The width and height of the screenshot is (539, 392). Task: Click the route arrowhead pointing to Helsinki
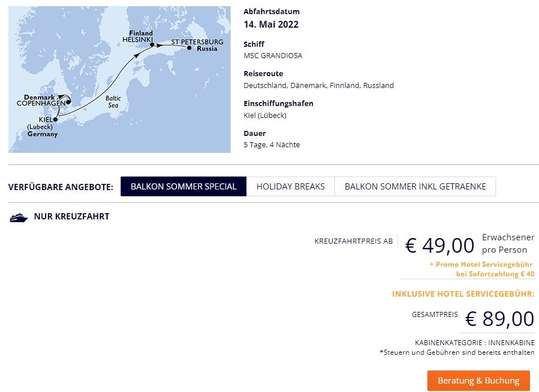[x=137, y=56]
